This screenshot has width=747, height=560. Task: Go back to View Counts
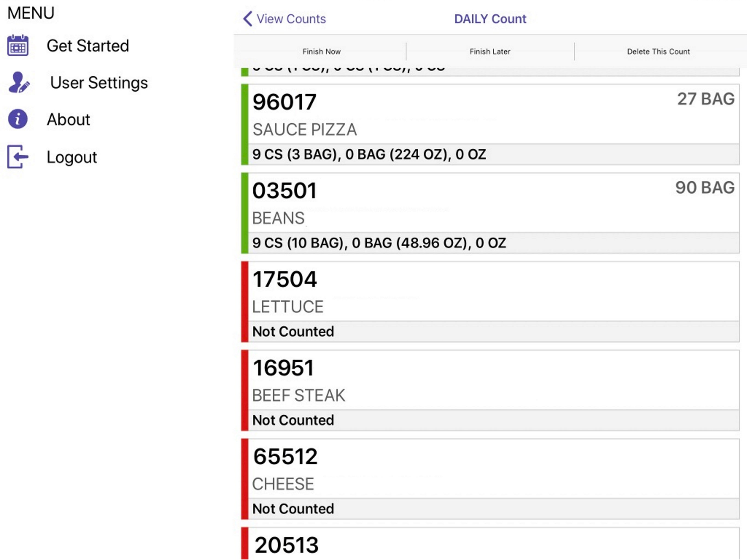[x=291, y=19]
